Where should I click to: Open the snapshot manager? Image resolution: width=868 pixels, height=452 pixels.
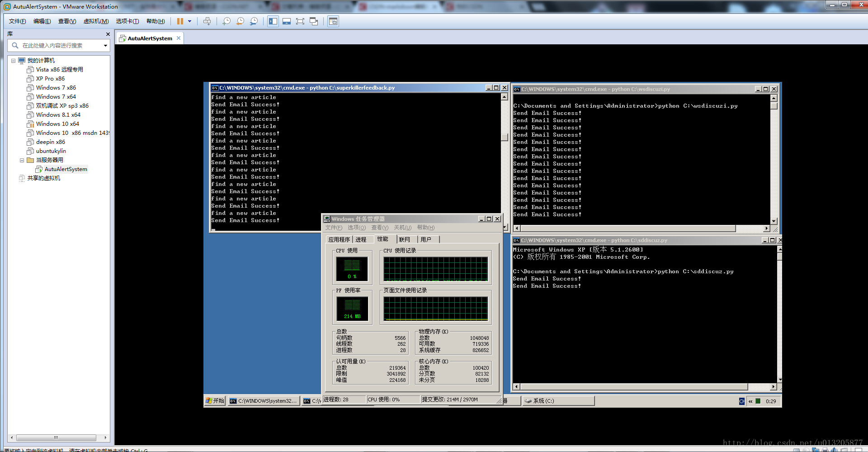pyautogui.click(x=254, y=21)
